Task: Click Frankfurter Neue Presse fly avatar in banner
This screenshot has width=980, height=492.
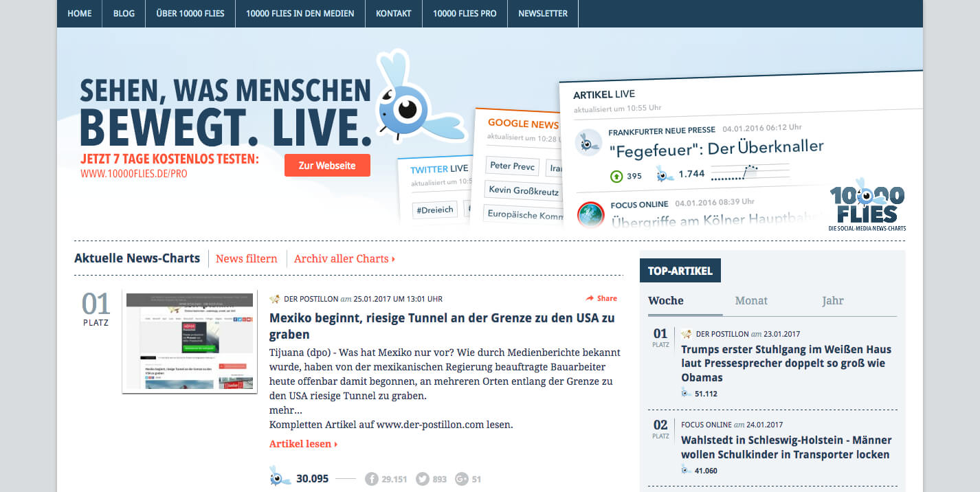Action: pos(588,143)
